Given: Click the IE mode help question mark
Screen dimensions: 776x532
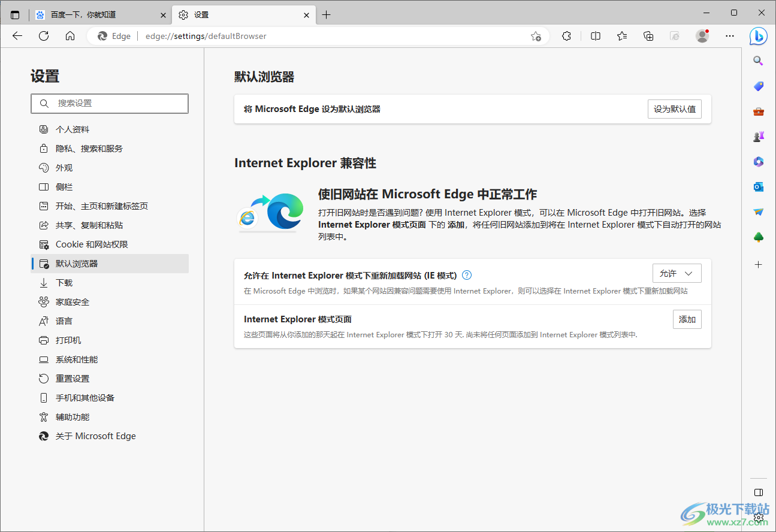Looking at the screenshot, I should tap(467, 275).
